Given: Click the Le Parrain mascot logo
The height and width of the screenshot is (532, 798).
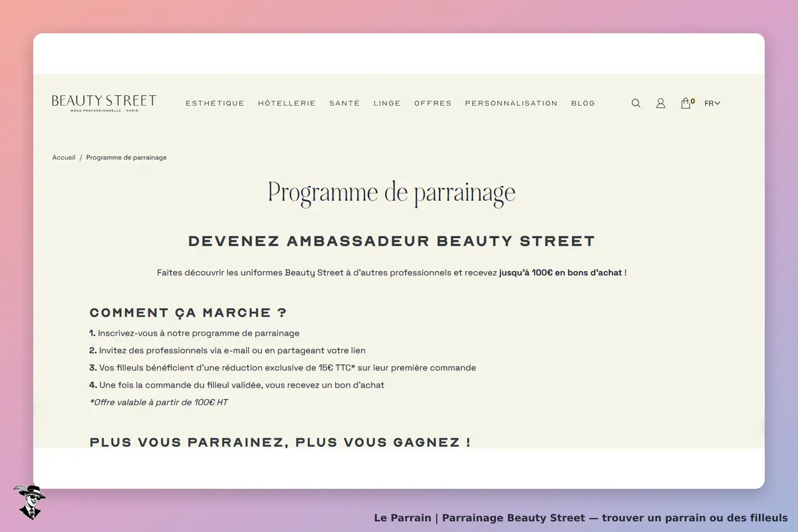Looking at the screenshot, I should (x=29, y=502).
